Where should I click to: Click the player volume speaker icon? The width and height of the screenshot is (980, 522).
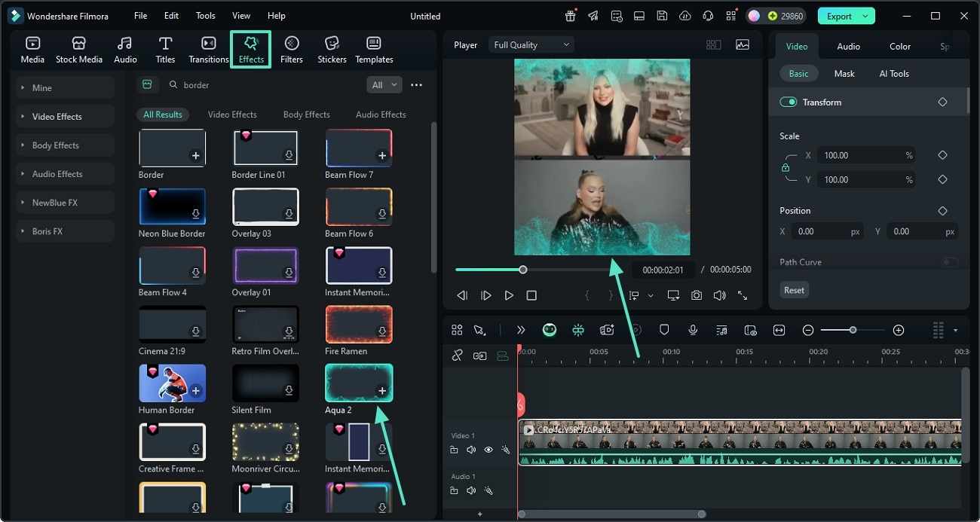719,295
